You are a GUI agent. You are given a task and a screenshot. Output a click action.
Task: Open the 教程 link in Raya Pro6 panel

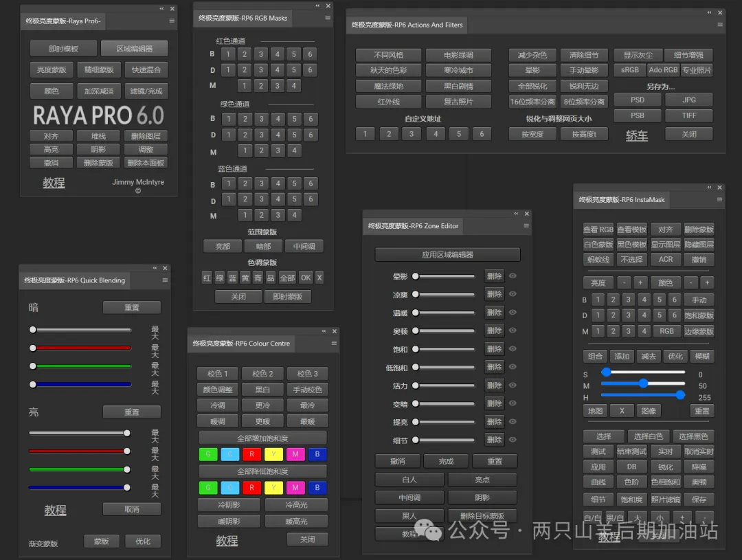(x=54, y=183)
